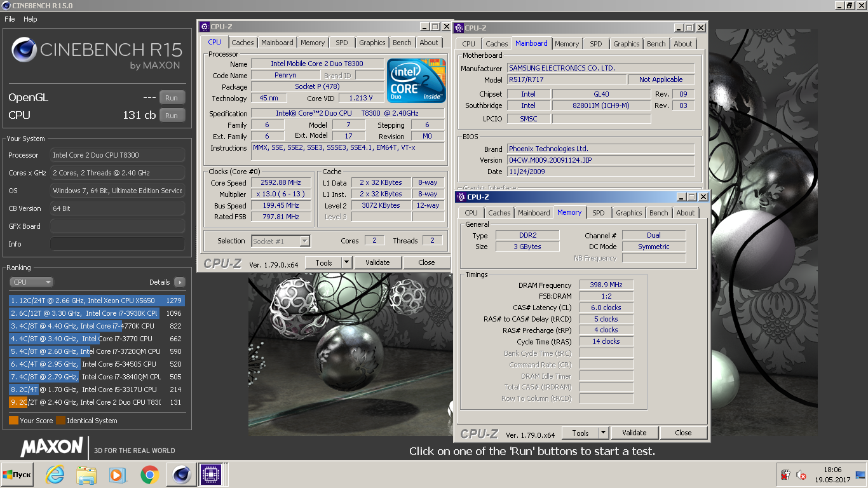Viewport: 868px width, 488px height.
Task: Run the CPU benchmark
Action: click(x=172, y=116)
